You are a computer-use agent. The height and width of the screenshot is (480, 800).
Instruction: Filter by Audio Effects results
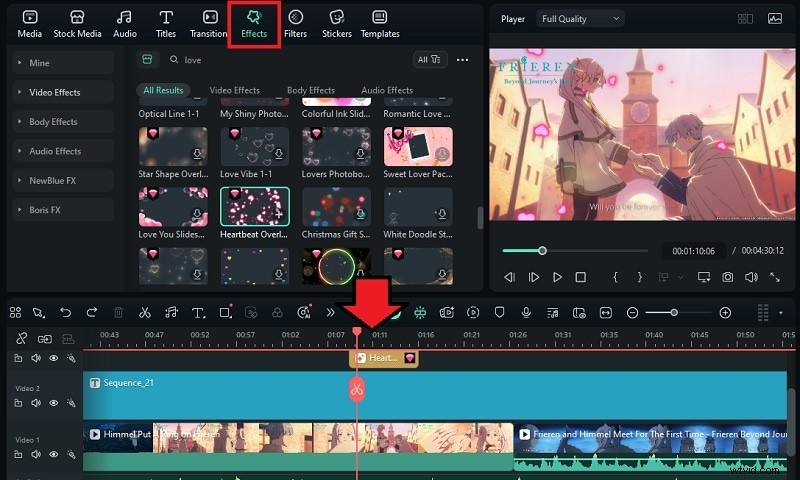click(x=387, y=90)
